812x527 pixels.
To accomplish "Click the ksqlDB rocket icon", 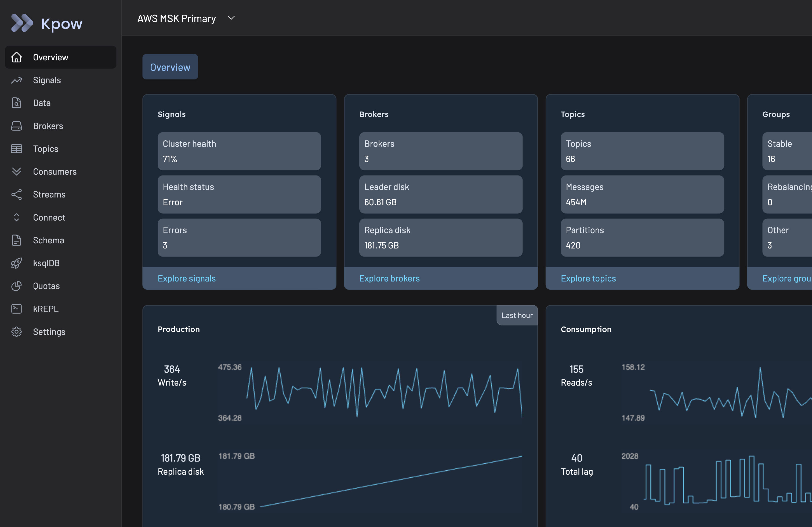I will (x=16, y=263).
